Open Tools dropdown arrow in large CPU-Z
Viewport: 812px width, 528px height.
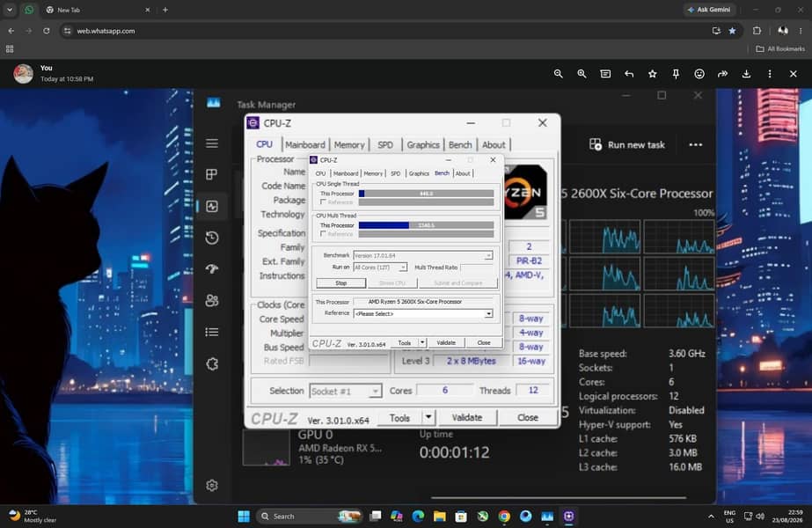(428, 417)
